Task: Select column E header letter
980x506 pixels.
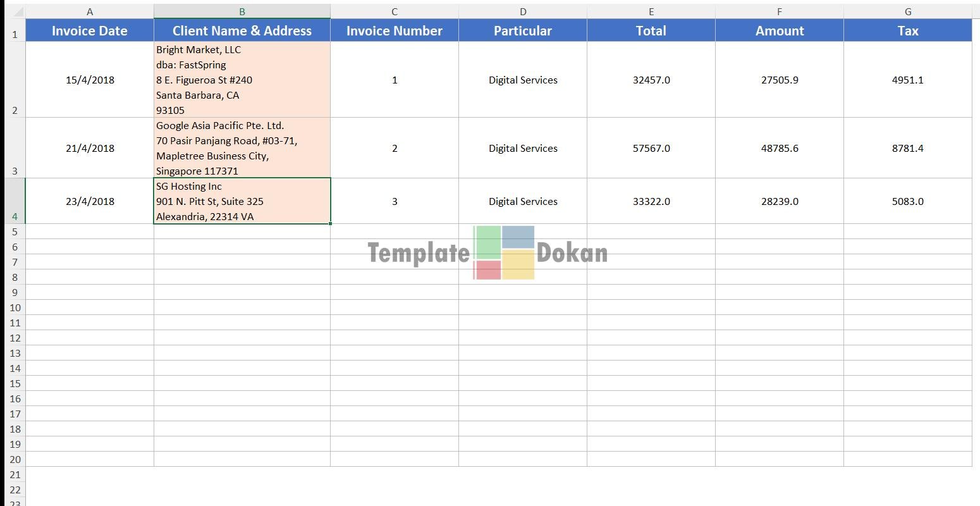Action: coord(651,11)
